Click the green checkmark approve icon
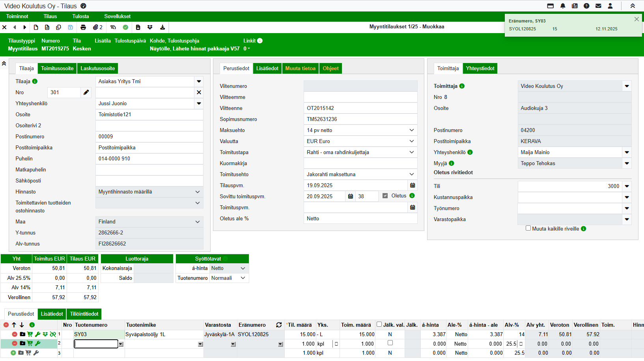This screenshot has height=361, width=644. click(125, 27)
